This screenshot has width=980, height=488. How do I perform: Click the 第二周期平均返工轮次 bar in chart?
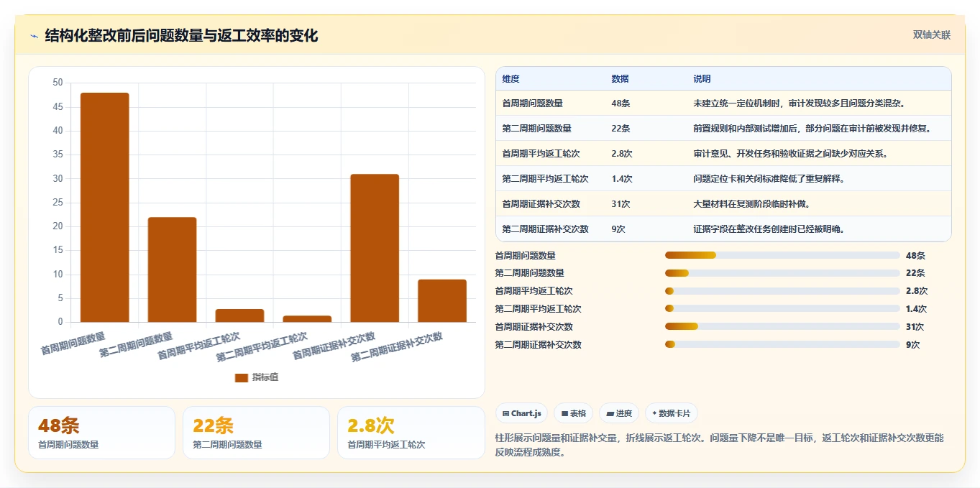307,318
